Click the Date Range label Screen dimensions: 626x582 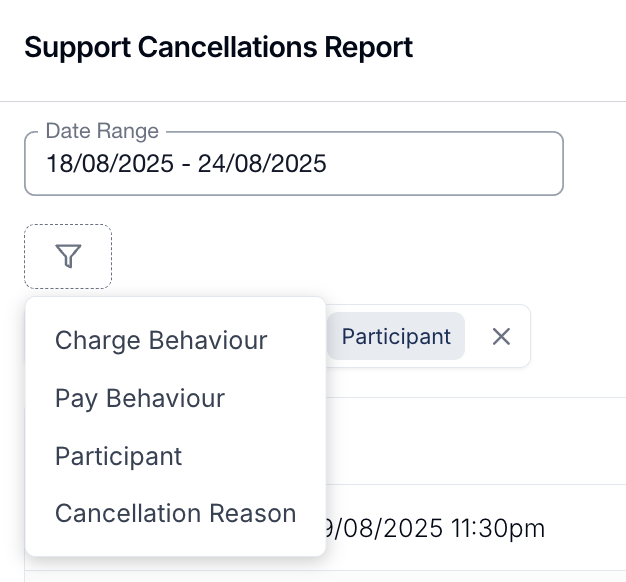[x=102, y=131]
